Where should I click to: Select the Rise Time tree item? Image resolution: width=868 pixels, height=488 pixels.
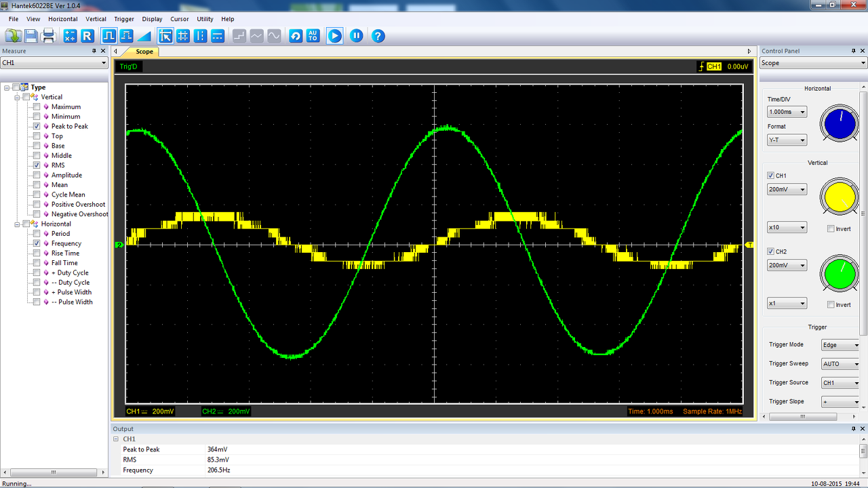[64, 253]
